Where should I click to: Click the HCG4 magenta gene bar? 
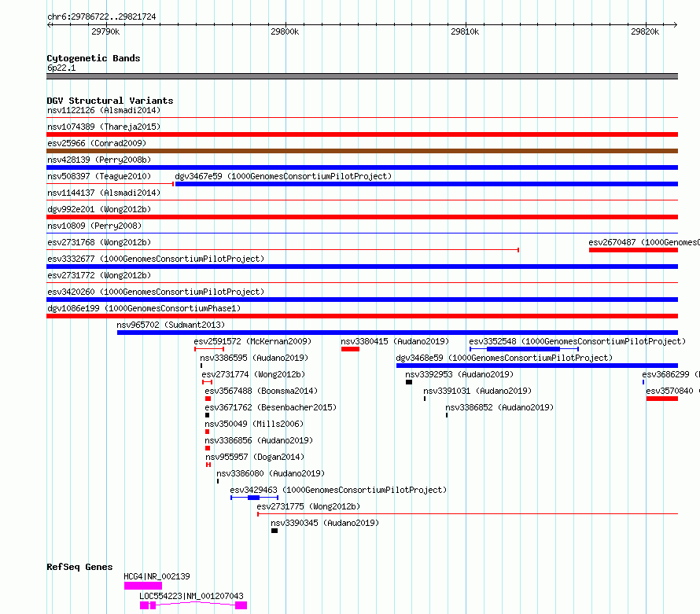pos(143,586)
